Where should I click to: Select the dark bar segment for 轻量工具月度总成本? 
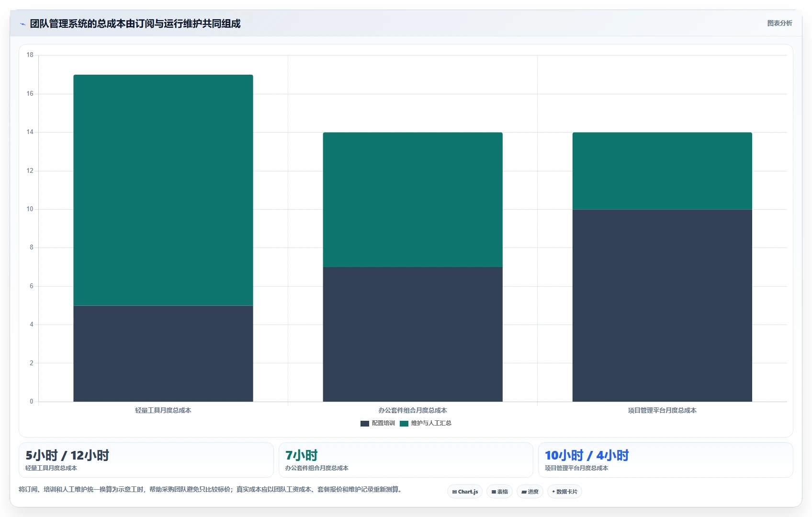click(x=163, y=353)
